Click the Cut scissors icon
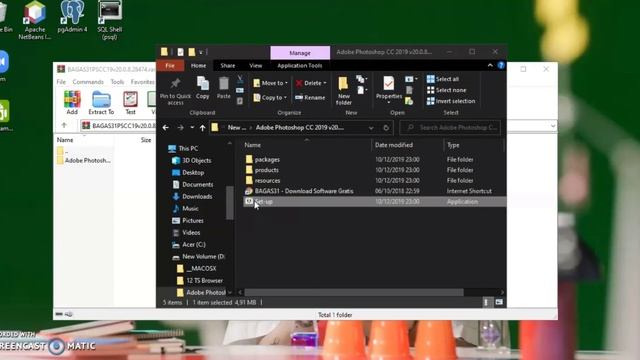The width and height of the screenshot is (640, 360). coord(240,79)
